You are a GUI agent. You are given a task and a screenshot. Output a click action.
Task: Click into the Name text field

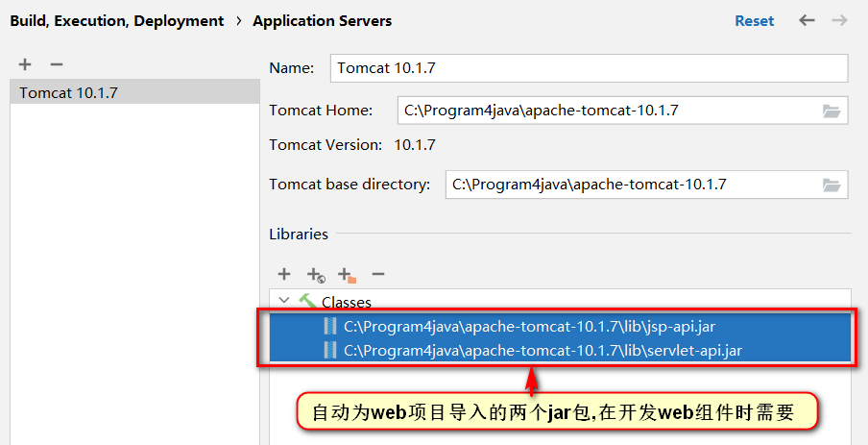[x=588, y=68]
